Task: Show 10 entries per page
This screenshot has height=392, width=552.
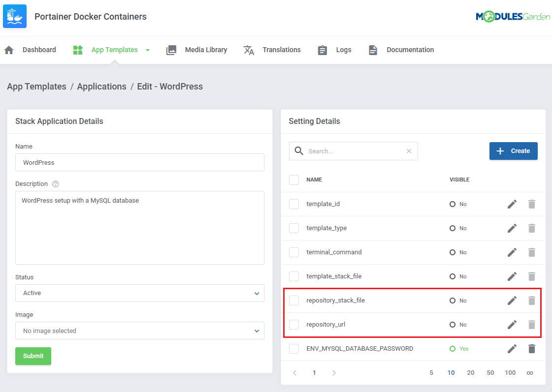Action: click(x=451, y=373)
